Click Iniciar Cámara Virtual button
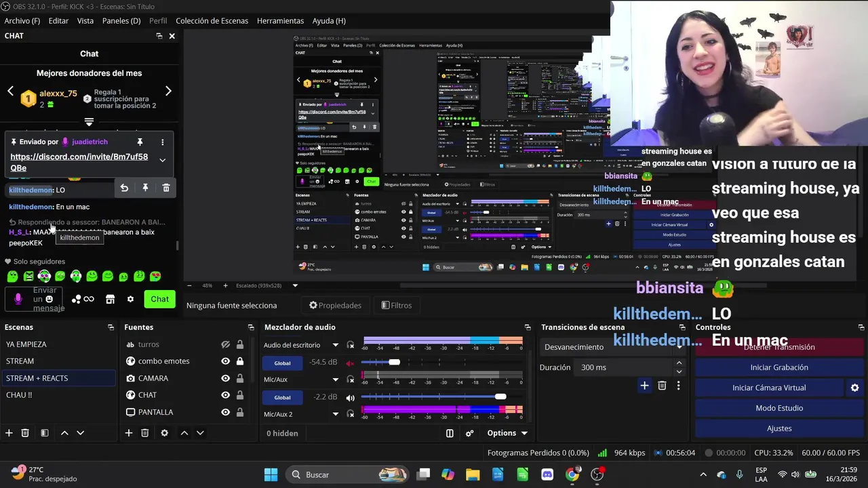 (769, 388)
